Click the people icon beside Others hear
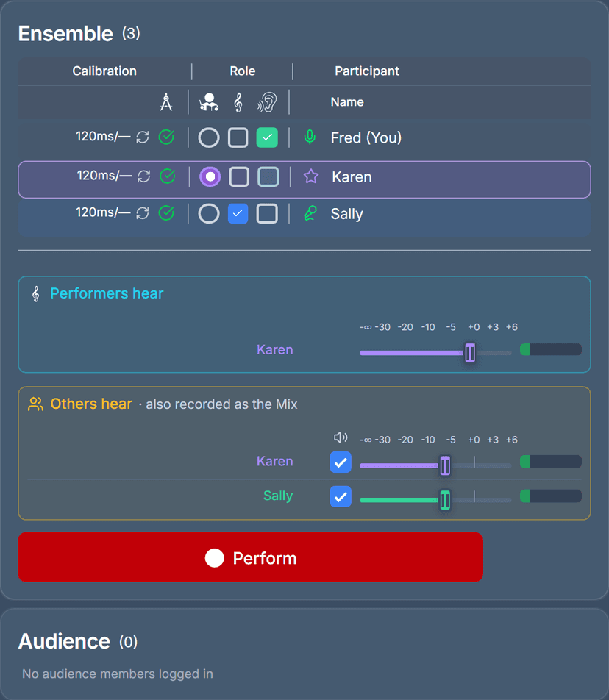 coord(36,404)
